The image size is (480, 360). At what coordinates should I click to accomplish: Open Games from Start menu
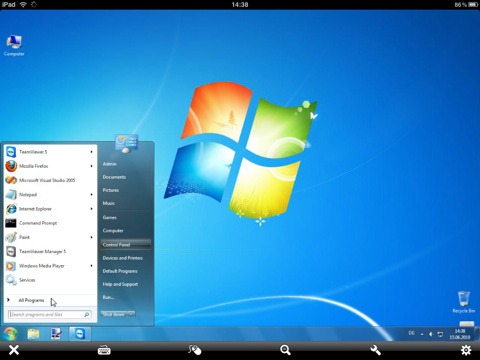click(110, 217)
